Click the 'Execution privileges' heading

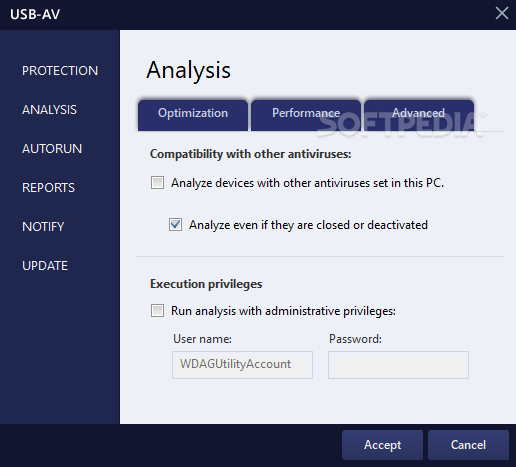click(x=206, y=284)
